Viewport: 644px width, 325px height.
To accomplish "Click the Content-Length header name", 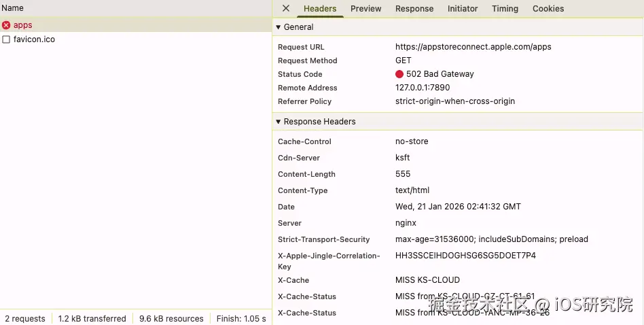I will click(x=307, y=174).
